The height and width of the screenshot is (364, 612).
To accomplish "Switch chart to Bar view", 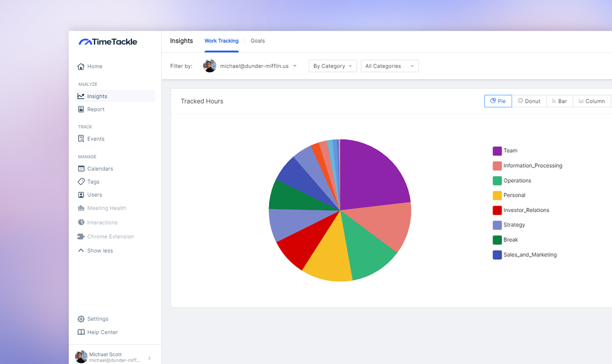I will (560, 101).
